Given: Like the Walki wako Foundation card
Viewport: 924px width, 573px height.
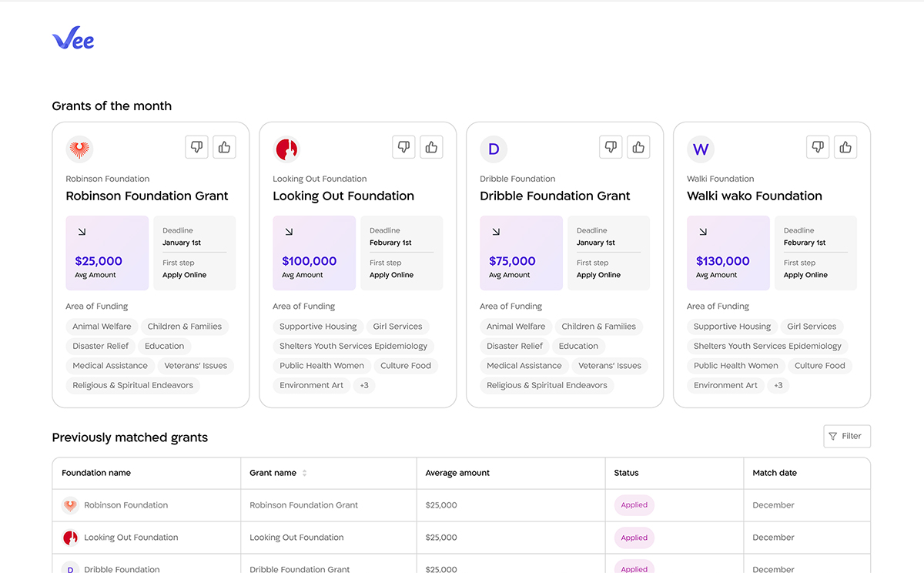Looking at the screenshot, I should coord(845,147).
